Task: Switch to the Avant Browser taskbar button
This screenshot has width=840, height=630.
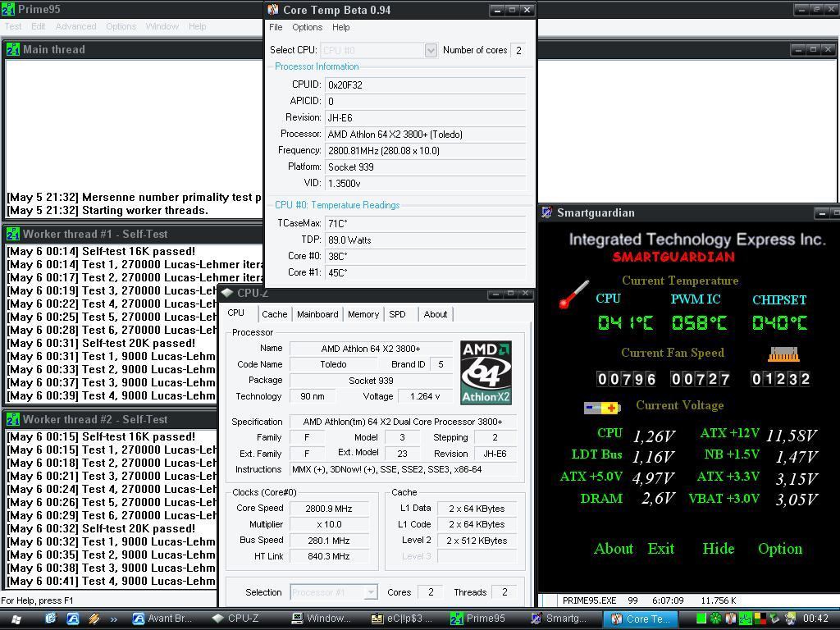Action: tap(162, 619)
